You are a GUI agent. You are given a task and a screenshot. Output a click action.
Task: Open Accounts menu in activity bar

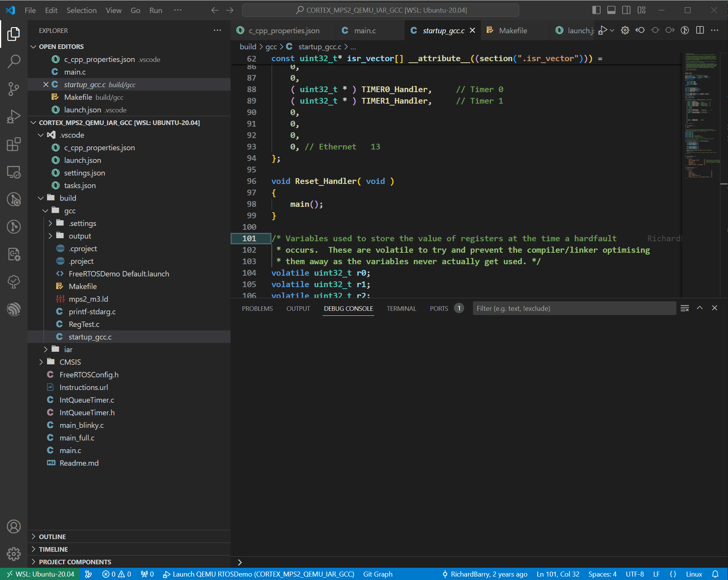(x=14, y=526)
